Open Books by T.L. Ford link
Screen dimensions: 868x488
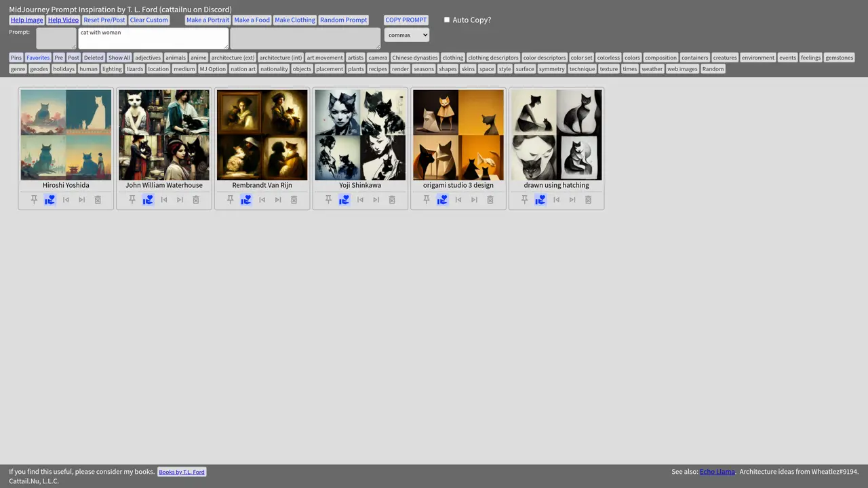pyautogui.click(x=182, y=472)
